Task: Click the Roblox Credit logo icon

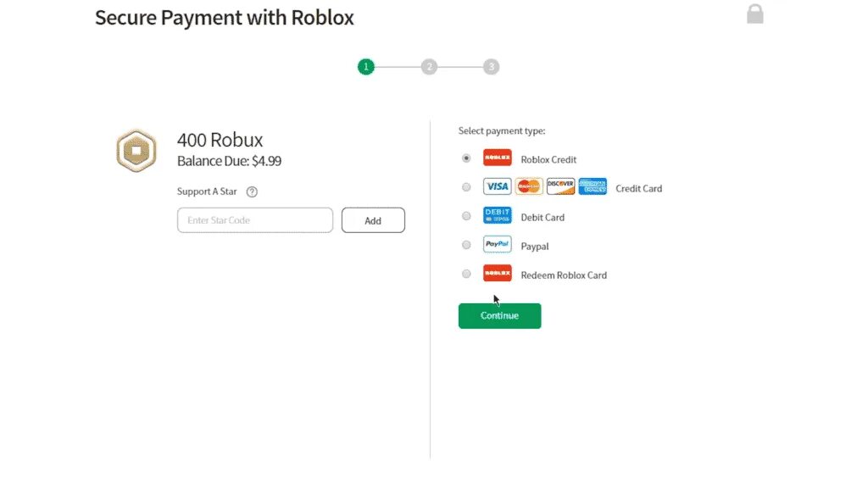Action: click(x=497, y=158)
